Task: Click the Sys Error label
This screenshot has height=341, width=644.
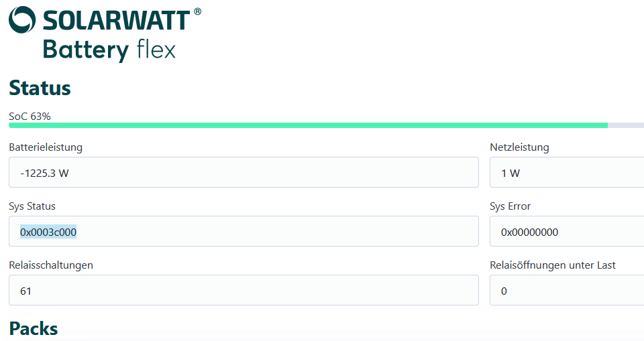Action: [x=511, y=206]
